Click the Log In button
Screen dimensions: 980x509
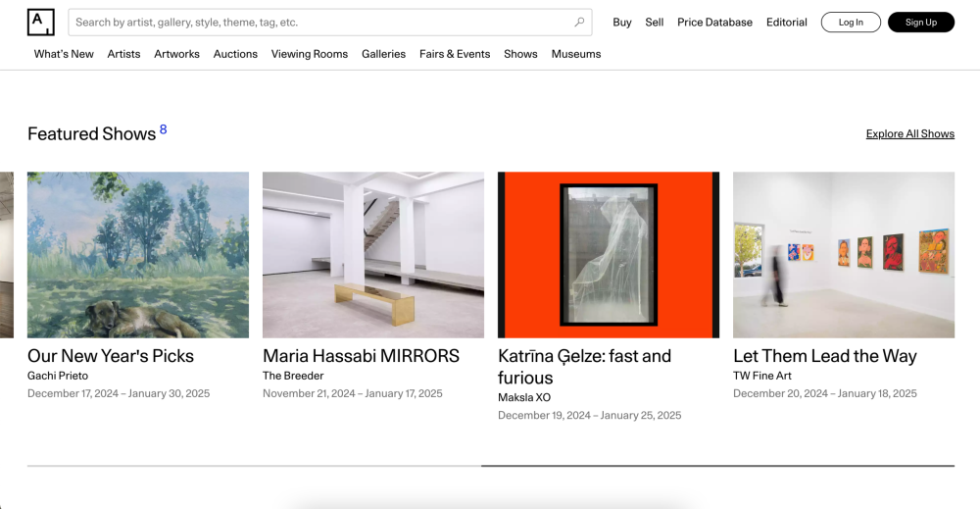point(851,22)
